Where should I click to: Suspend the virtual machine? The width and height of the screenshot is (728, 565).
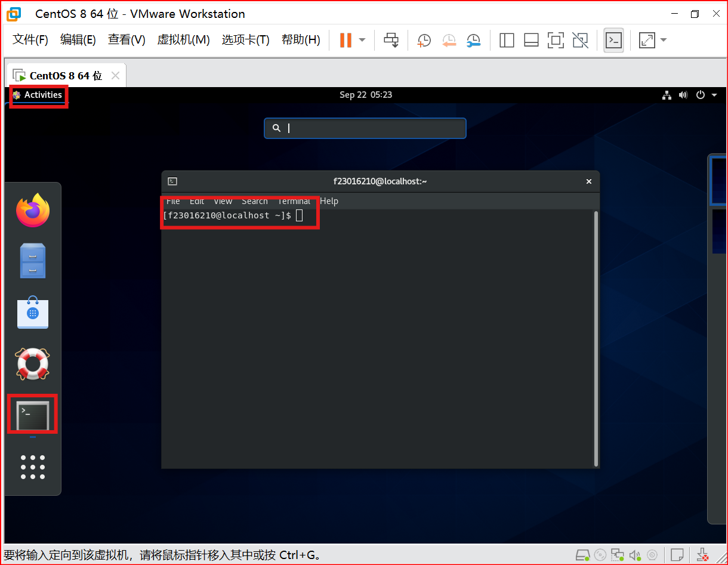tap(344, 40)
